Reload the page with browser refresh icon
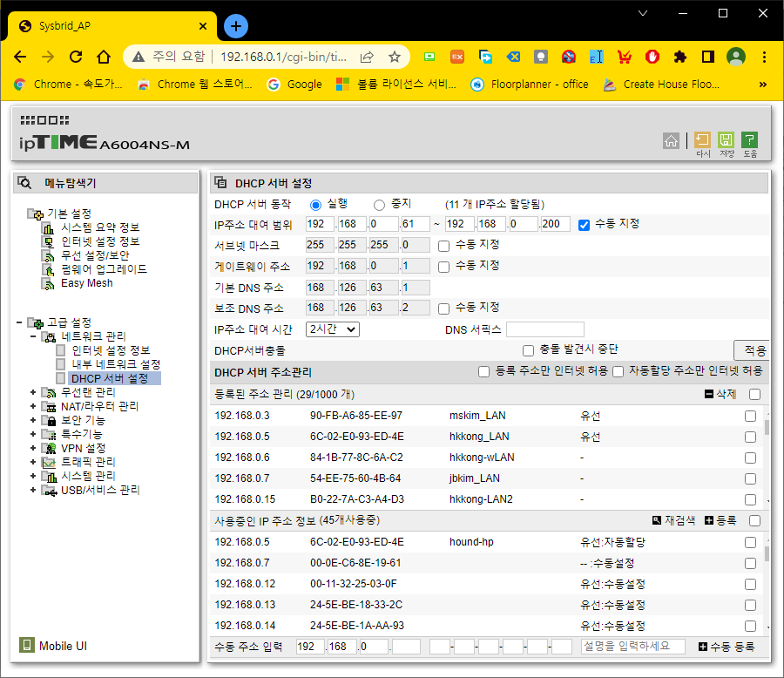The width and height of the screenshot is (784, 678). click(x=76, y=57)
